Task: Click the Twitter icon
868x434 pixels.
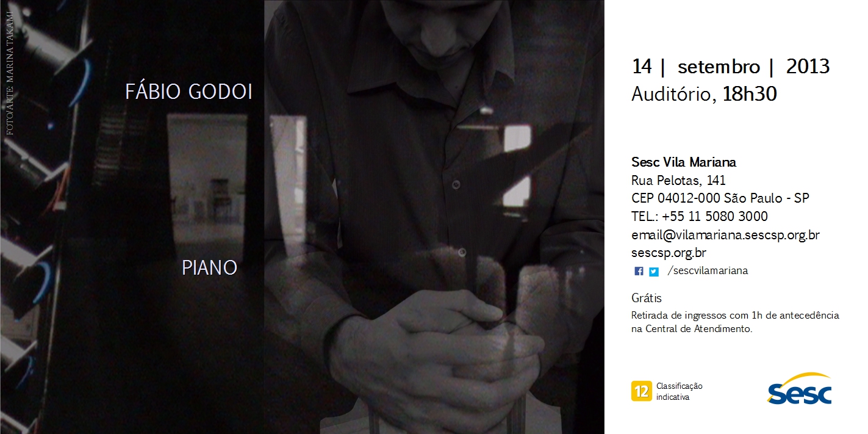Action: tap(654, 272)
